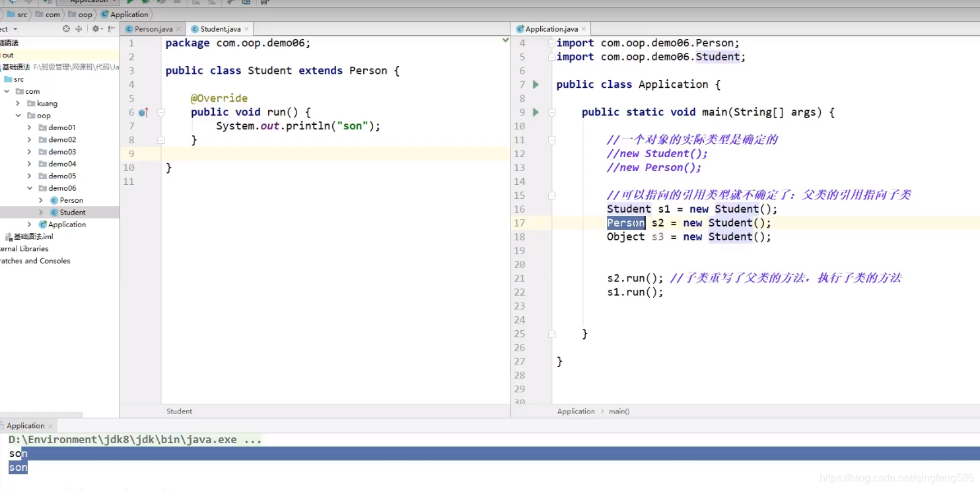980x490 pixels.
Task: Expand the demo01 package
Action: [29, 127]
